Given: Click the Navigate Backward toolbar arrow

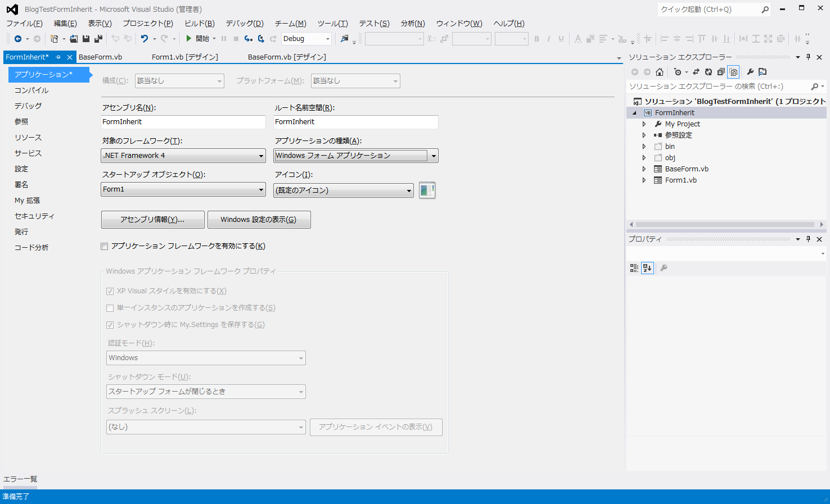Looking at the screenshot, I should [18, 39].
